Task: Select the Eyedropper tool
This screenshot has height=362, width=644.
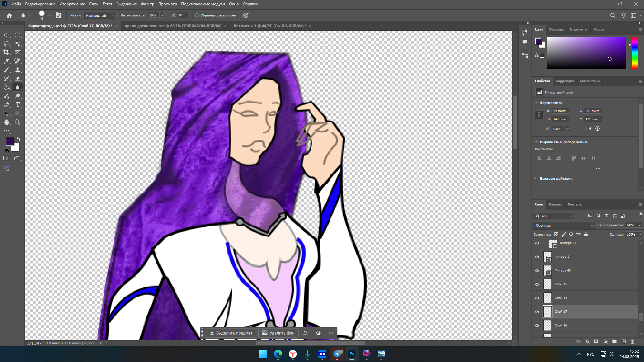Action: pos(6,61)
